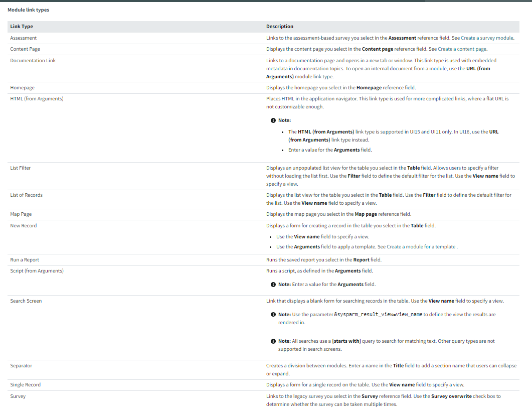532x411 pixels.
Task: Select the 'Separator' link type cell
Action: [21, 366]
